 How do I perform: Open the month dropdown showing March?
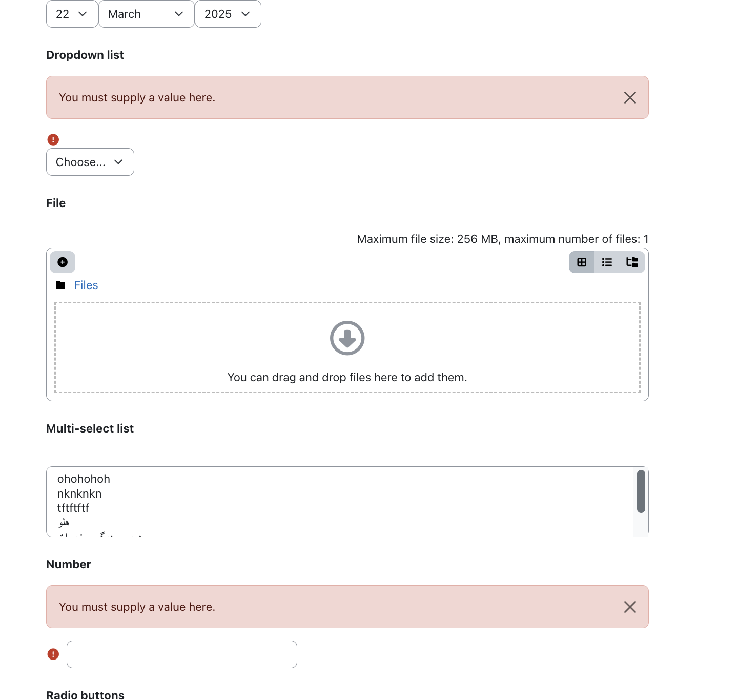coord(146,14)
